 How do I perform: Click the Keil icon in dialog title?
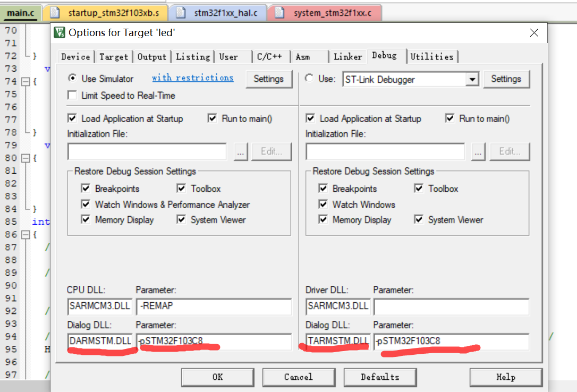click(x=60, y=32)
